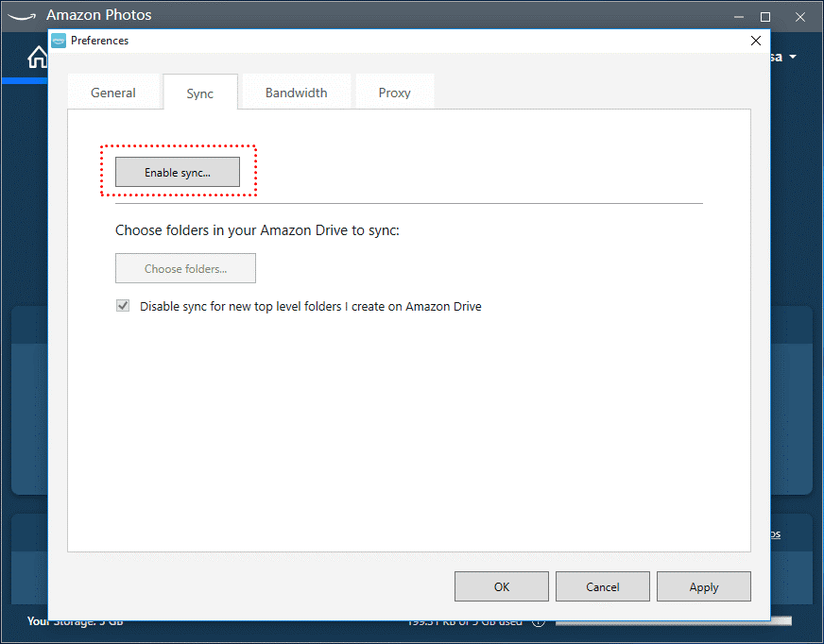Toggle Disable sync for new top level folders

coord(123,306)
